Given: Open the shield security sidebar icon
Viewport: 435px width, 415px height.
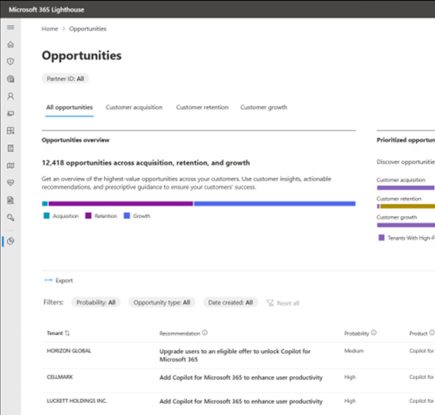Looking at the screenshot, I should pyautogui.click(x=11, y=61).
